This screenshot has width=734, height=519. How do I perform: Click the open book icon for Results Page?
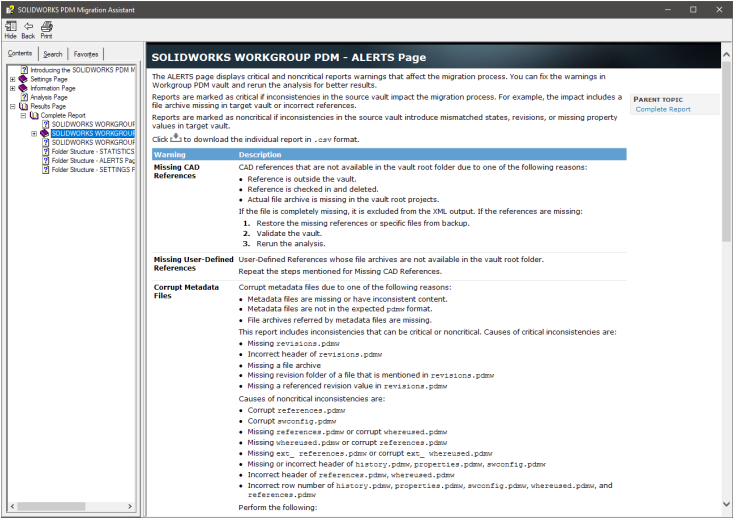[24, 106]
